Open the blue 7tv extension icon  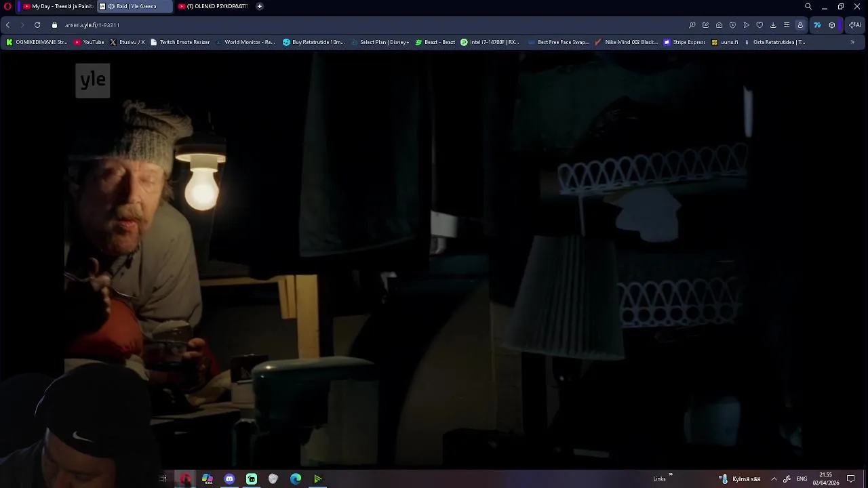pyautogui.click(x=817, y=25)
